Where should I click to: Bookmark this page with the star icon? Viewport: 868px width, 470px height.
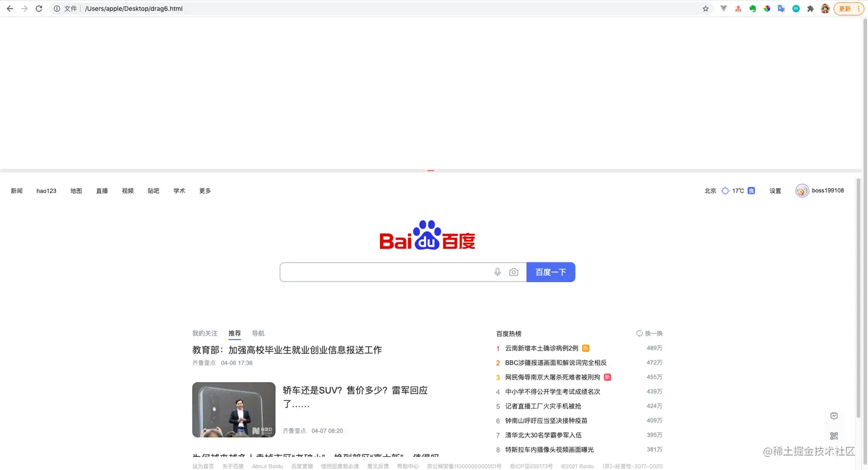[706, 9]
